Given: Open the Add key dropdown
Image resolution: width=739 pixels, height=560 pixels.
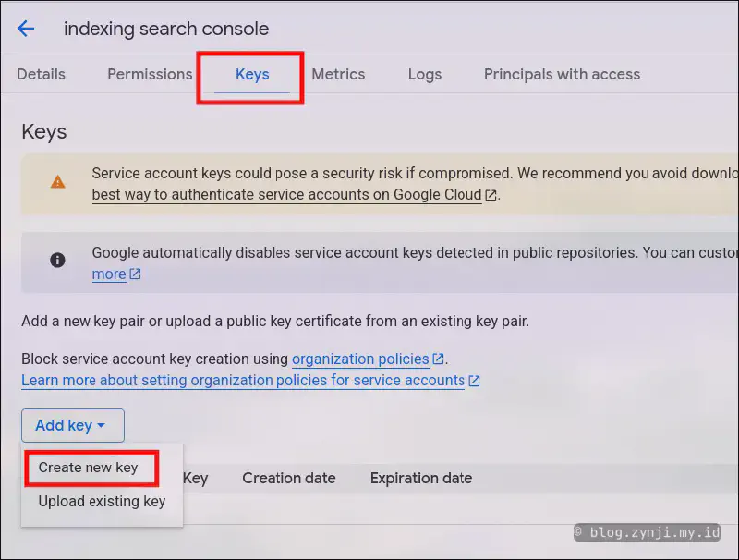Looking at the screenshot, I should [x=72, y=425].
